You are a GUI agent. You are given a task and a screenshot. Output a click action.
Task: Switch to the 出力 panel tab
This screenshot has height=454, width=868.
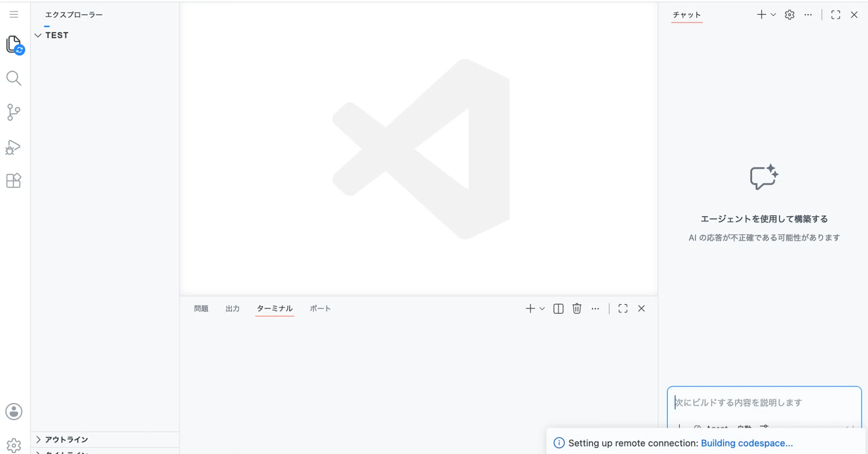232,309
